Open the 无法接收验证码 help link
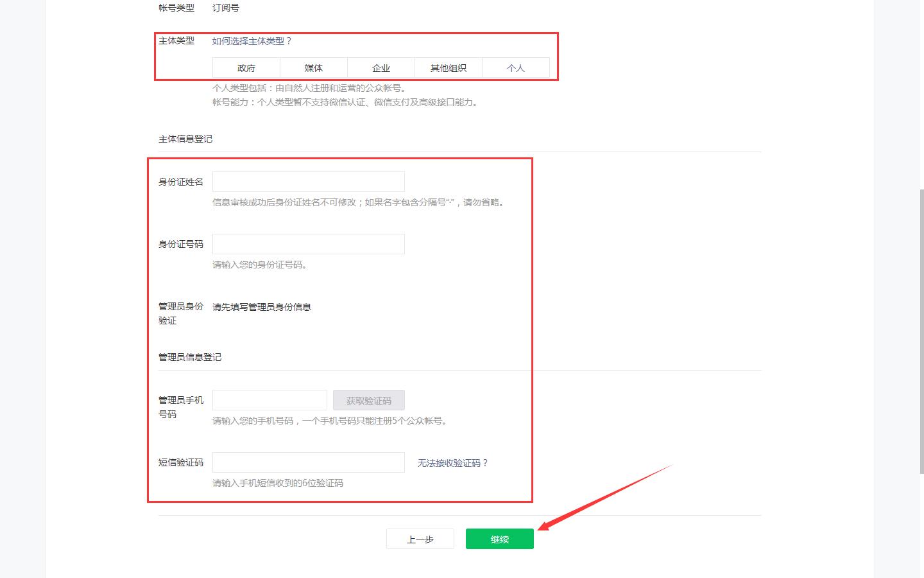The image size is (924, 578). (x=452, y=462)
